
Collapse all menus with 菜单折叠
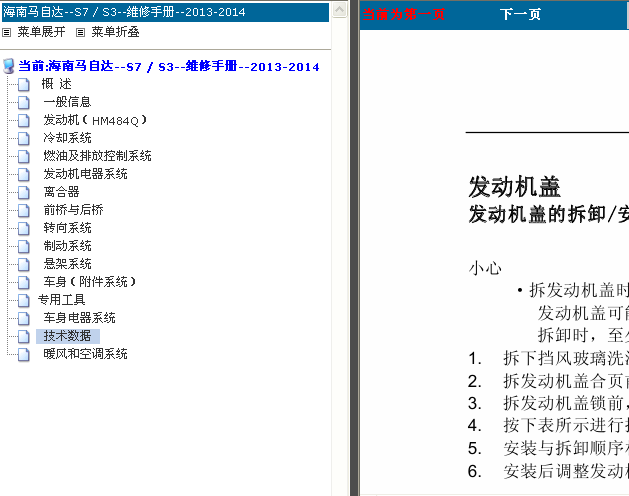click(116, 32)
